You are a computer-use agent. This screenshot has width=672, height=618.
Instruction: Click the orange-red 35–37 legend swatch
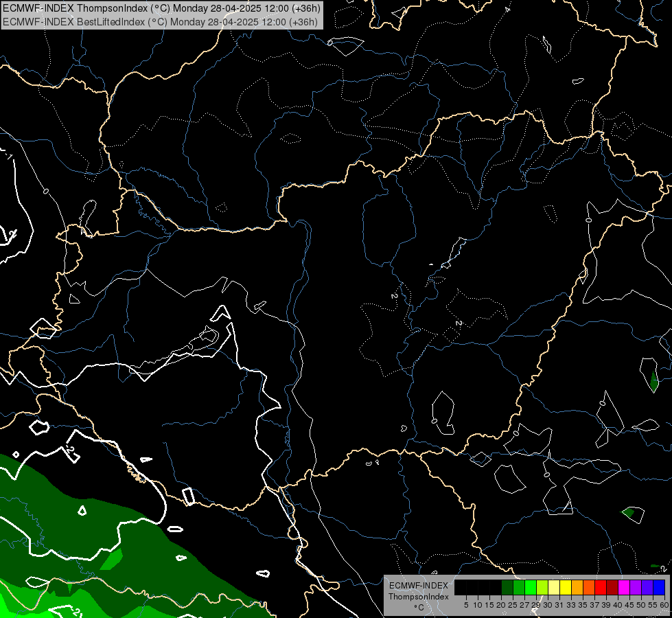point(589,587)
